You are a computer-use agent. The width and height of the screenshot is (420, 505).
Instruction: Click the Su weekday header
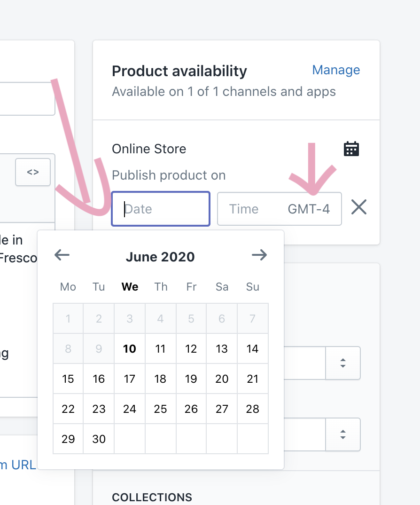tap(253, 287)
